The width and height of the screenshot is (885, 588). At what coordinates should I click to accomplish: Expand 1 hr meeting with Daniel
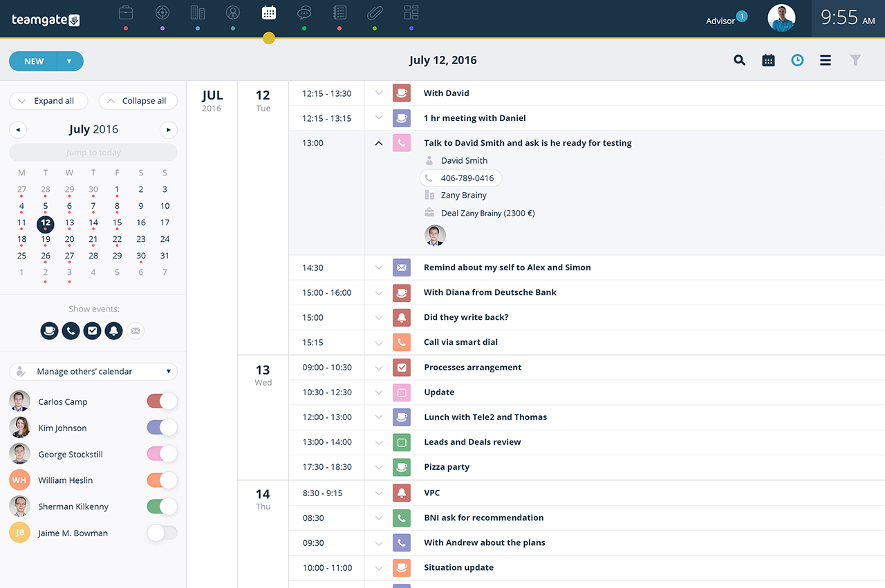tap(378, 117)
